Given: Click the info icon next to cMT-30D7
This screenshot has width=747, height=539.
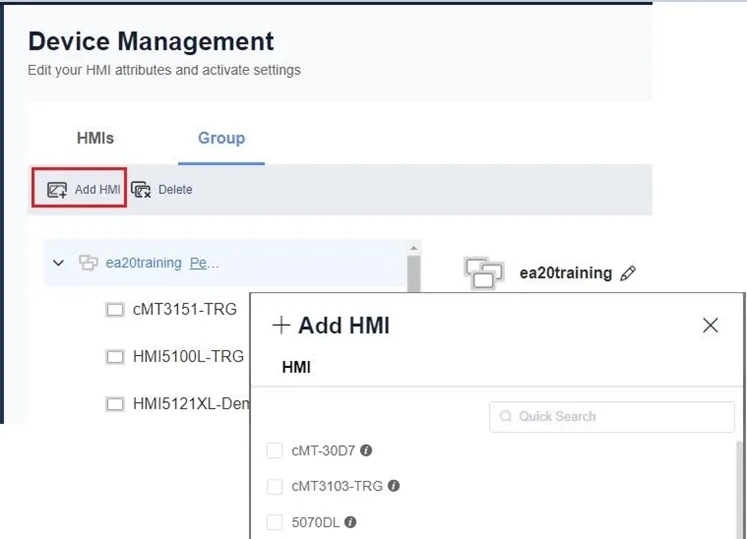Looking at the screenshot, I should pos(366,450).
